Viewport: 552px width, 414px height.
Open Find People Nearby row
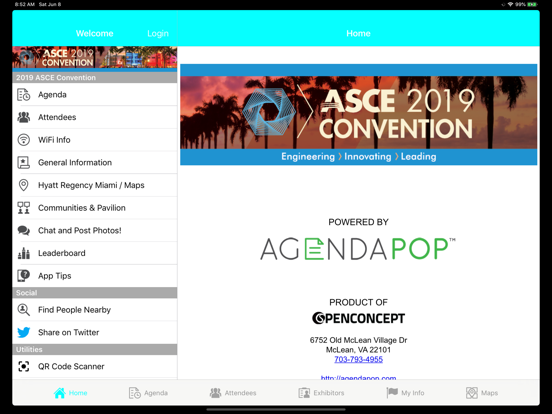click(95, 310)
